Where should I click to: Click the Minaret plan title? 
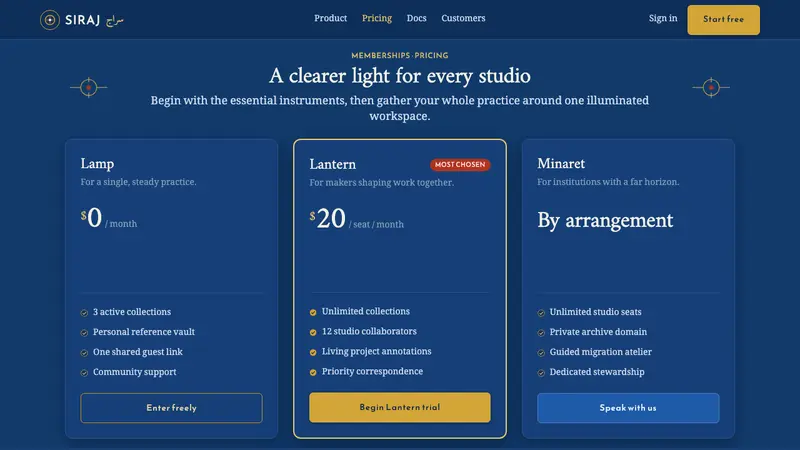[561, 163]
